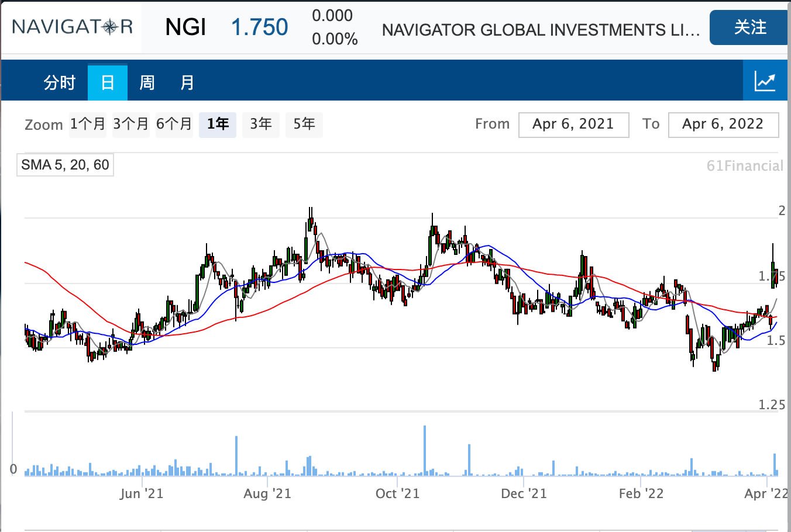Click the Aug '21 axis label

pos(267,493)
